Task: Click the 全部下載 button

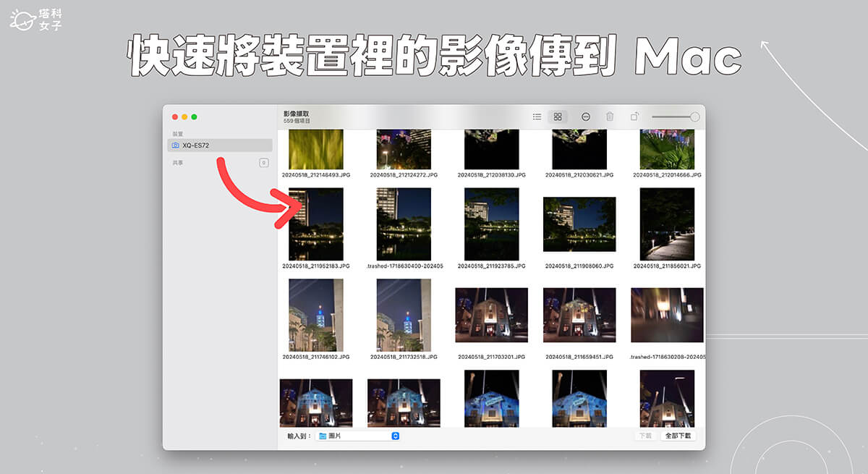Action: point(678,436)
